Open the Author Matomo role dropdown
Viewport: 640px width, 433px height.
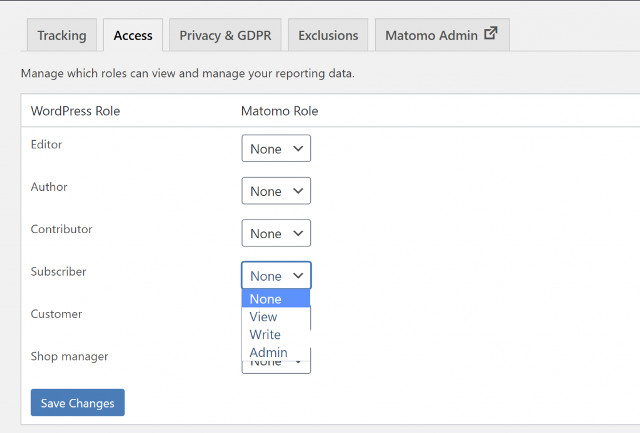276,191
